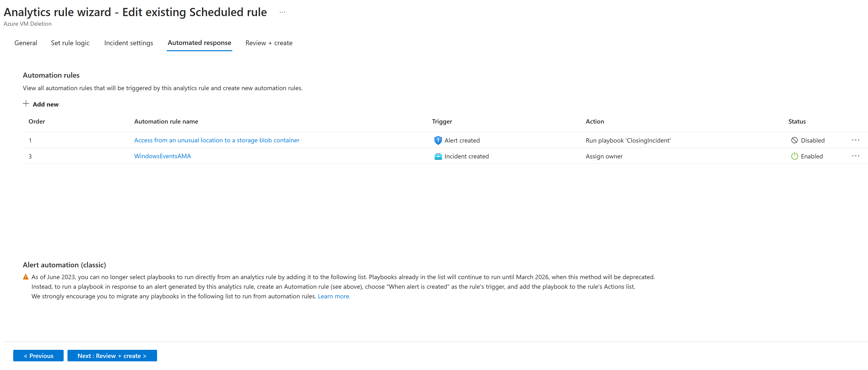Click the orange warning triangle icon
868x370 pixels.
pyautogui.click(x=26, y=277)
